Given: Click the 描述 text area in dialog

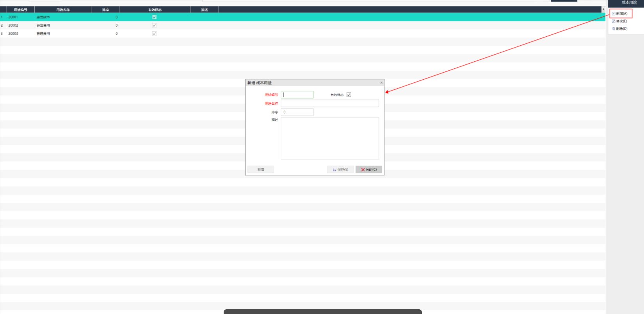Looking at the screenshot, I should [330, 138].
